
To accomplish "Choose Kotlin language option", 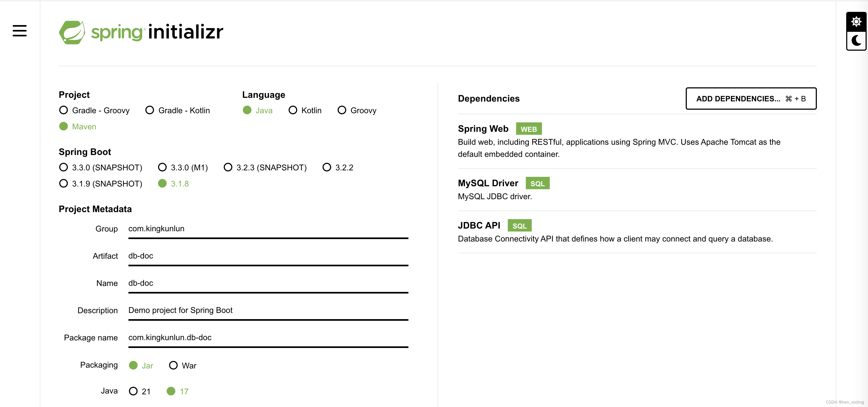I will pos(305,110).
